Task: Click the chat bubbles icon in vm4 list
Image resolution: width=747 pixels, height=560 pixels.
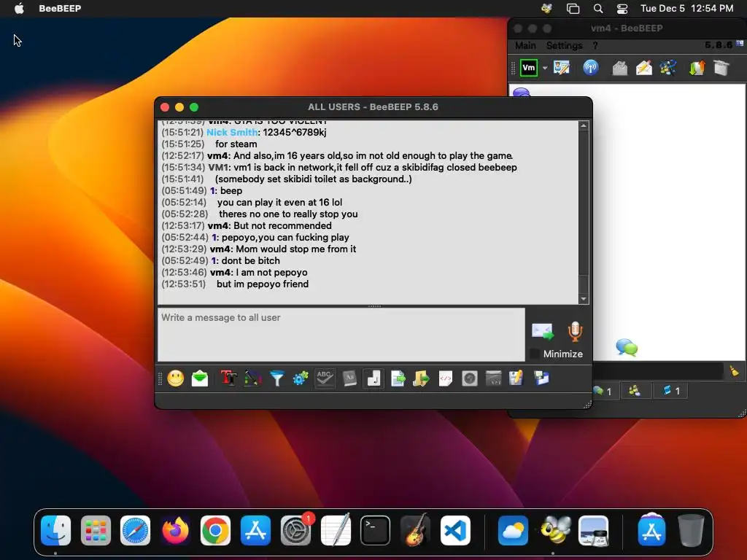Action: 627,348
